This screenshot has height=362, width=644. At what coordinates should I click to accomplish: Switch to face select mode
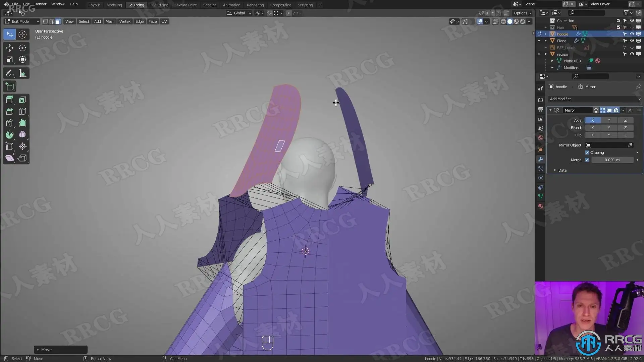(x=58, y=21)
